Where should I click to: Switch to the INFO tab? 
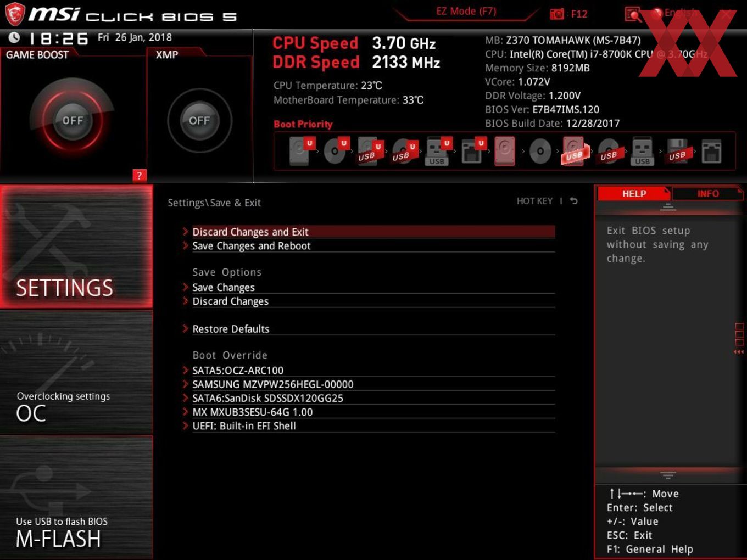[x=708, y=193]
